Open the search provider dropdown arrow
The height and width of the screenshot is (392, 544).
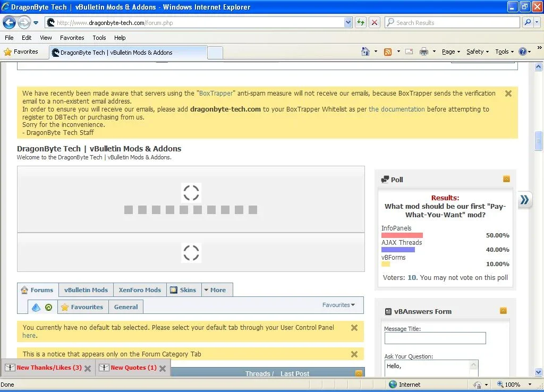pyautogui.click(x=537, y=22)
